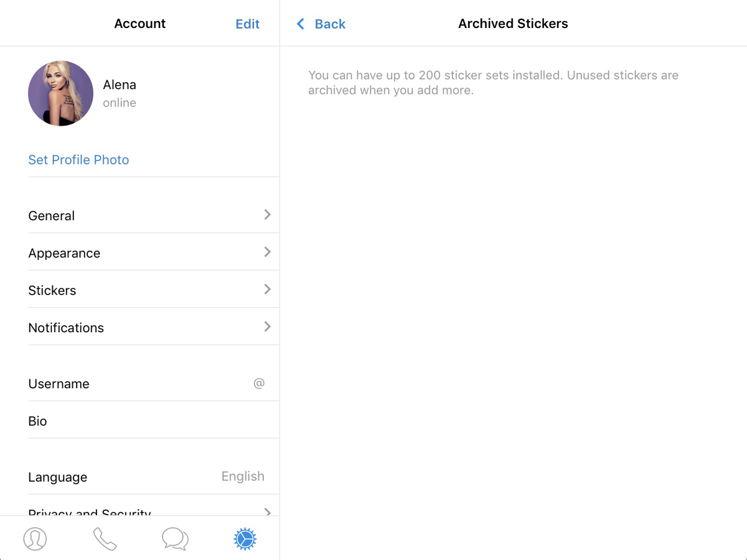Tap the Account header title

coord(140,24)
